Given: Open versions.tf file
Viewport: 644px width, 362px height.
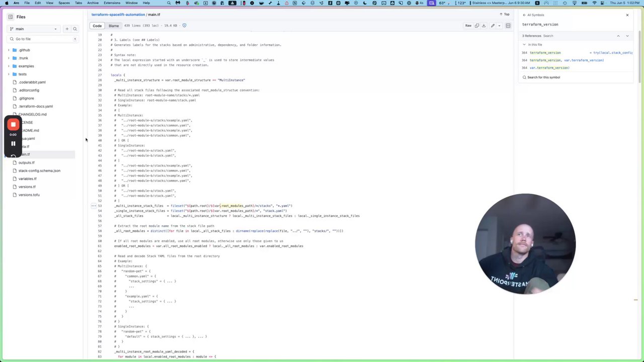Looking at the screenshot, I should (27, 187).
